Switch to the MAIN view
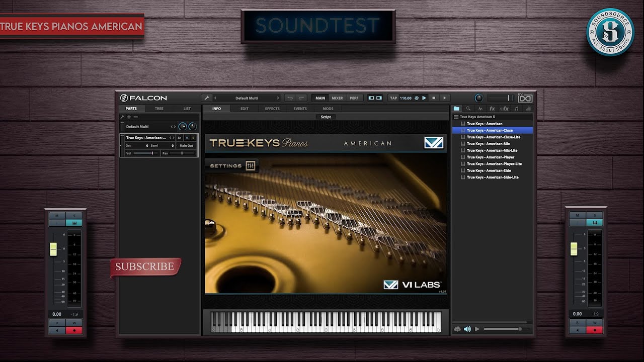The height and width of the screenshot is (362, 644). (320, 98)
